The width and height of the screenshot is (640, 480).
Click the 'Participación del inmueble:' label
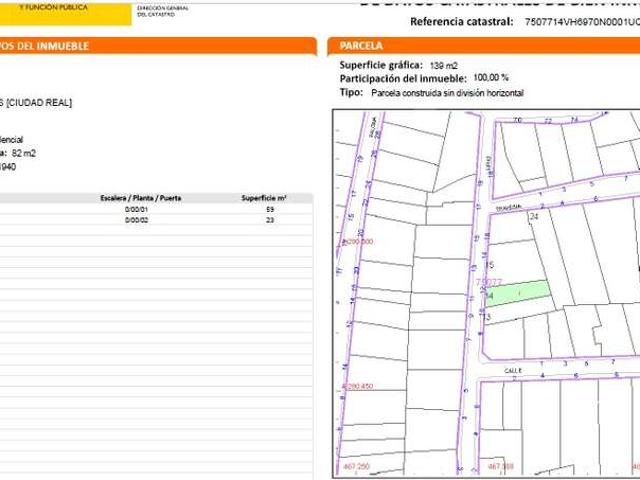coord(403,78)
